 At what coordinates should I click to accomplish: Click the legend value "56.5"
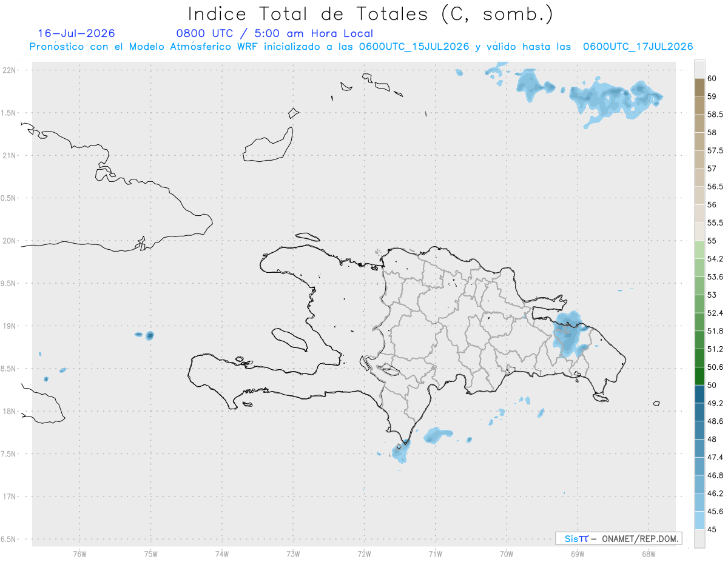point(715,187)
